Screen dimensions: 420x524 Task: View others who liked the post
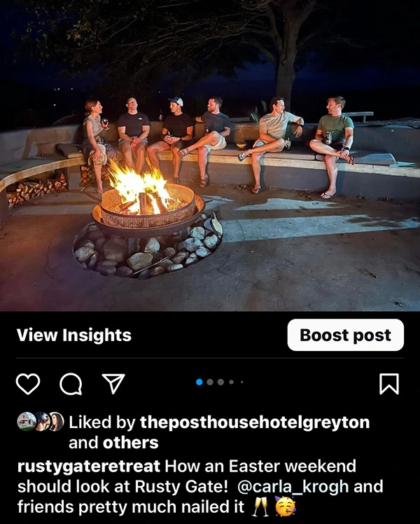tap(130, 443)
